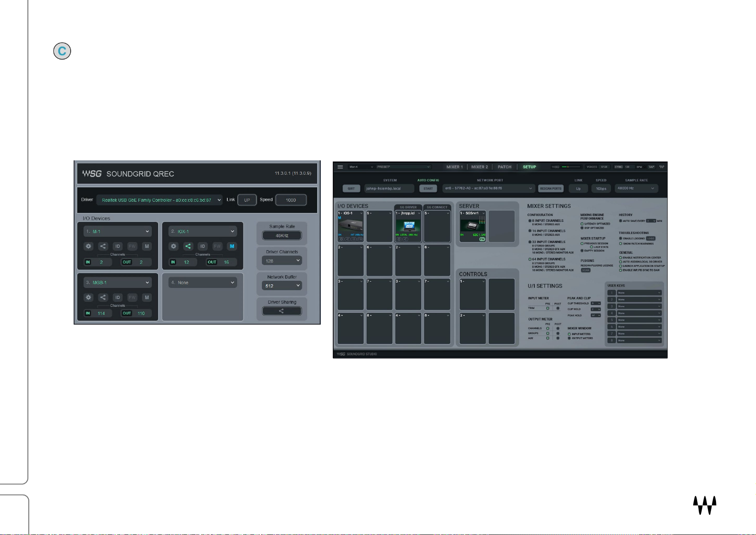The height and width of the screenshot is (535, 756).
Task: Click Auto Config START button
Action: click(x=428, y=189)
